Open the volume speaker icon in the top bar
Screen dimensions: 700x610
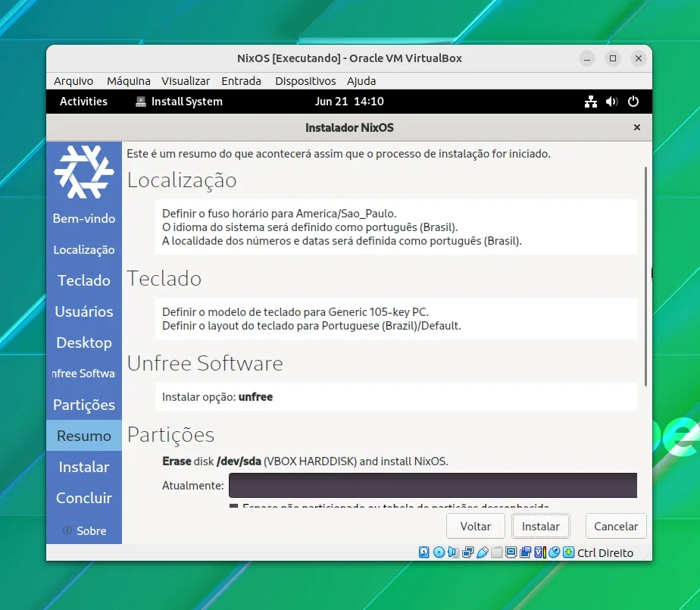611,102
